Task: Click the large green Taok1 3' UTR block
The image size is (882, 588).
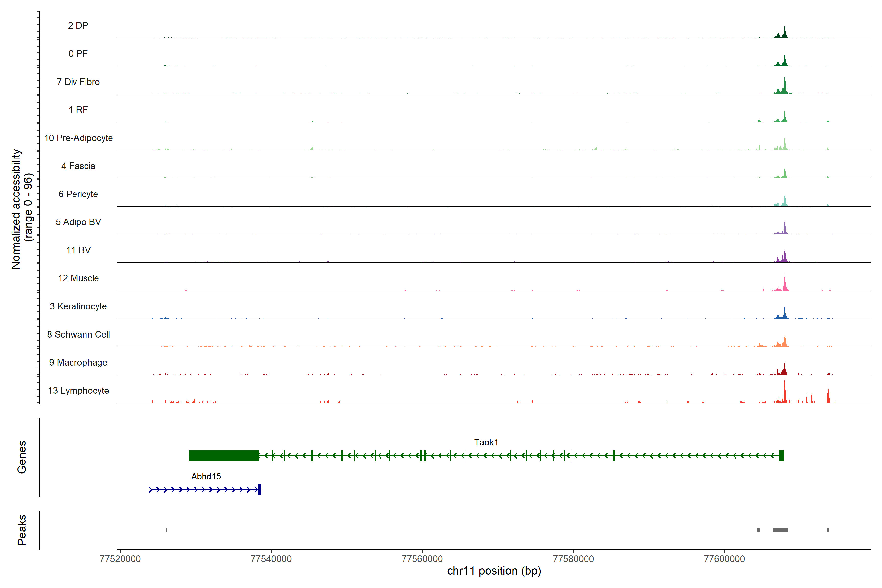Action: click(224, 455)
